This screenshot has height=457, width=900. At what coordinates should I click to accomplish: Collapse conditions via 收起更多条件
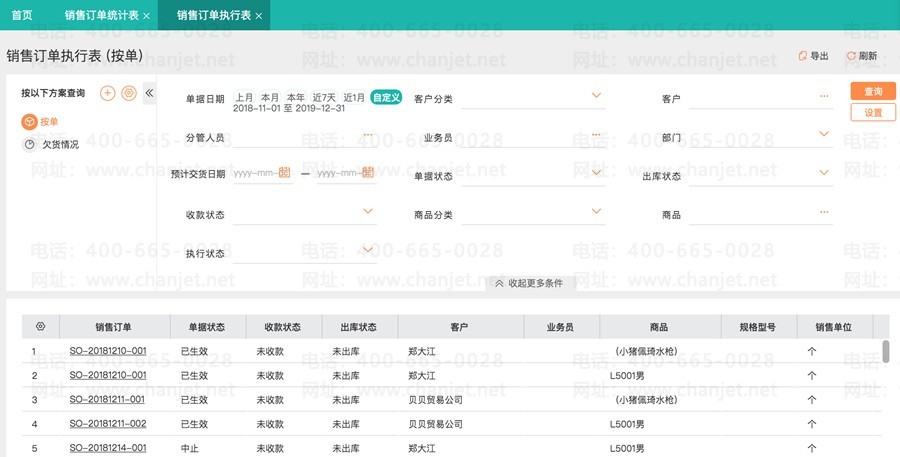[x=529, y=283]
